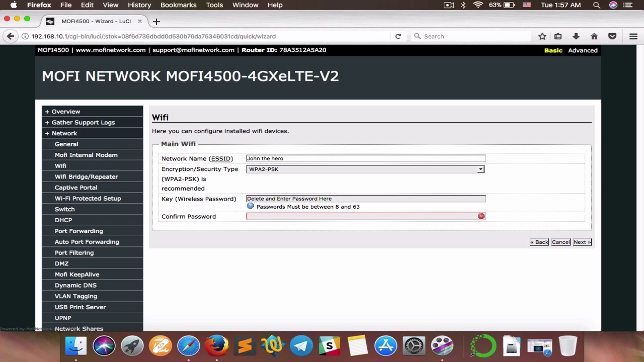Open Wifi Bridge/Repeater page

click(x=87, y=176)
